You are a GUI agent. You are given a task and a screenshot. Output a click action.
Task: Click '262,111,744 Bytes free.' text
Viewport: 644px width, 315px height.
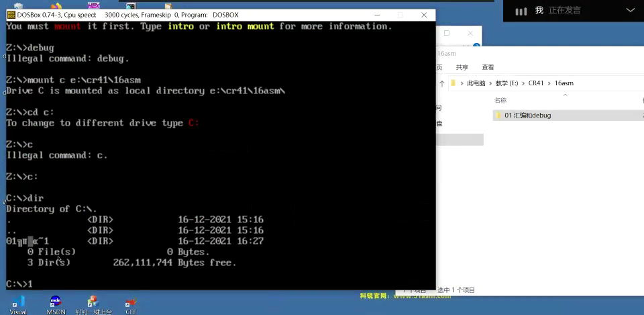175,263
